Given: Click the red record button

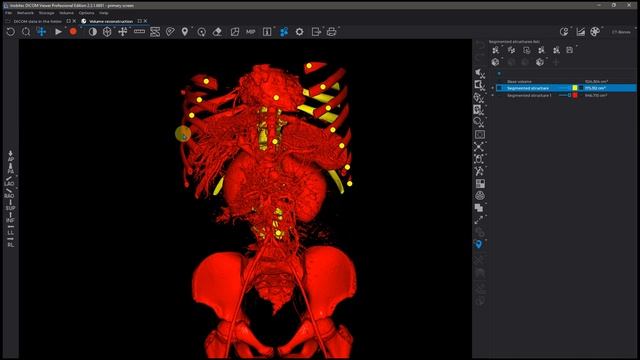Looking at the screenshot, I should tap(73, 31).
